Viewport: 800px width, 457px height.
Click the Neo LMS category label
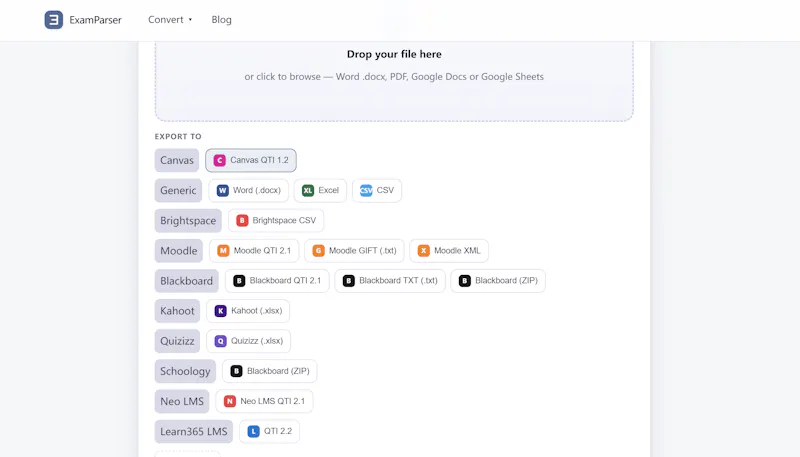[x=182, y=401]
